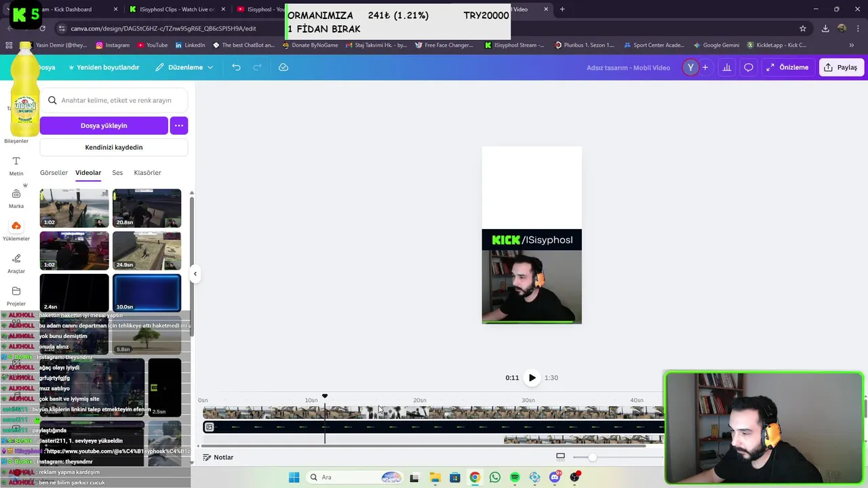Image resolution: width=868 pixels, height=488 pixels.
Task: Add a collaborator with the plus icon
Action: pyautogui.click(x=705, y=67)
